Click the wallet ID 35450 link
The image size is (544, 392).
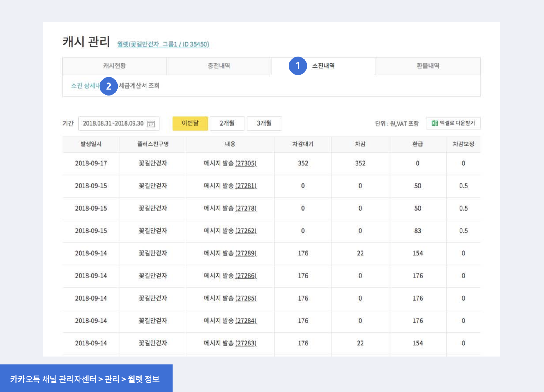coord(163,44)
